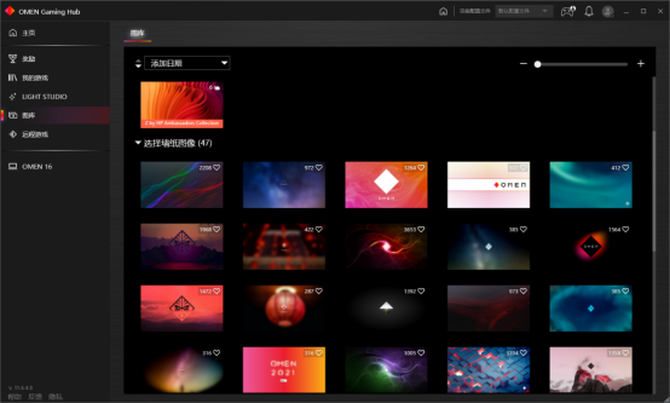
Task: Favorite the wallpaper with 1392 likes
Action: pos(421,291)
